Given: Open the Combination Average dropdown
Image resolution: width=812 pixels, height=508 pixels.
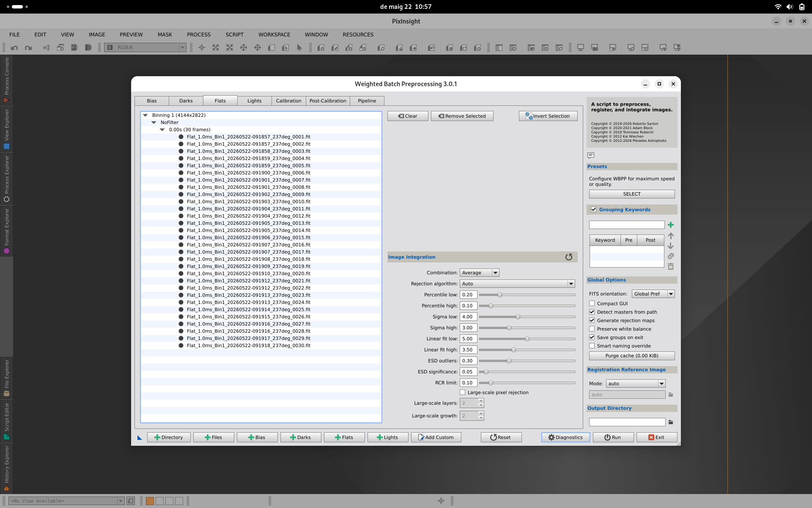Looking at the screenshot, I should point(480,273).
